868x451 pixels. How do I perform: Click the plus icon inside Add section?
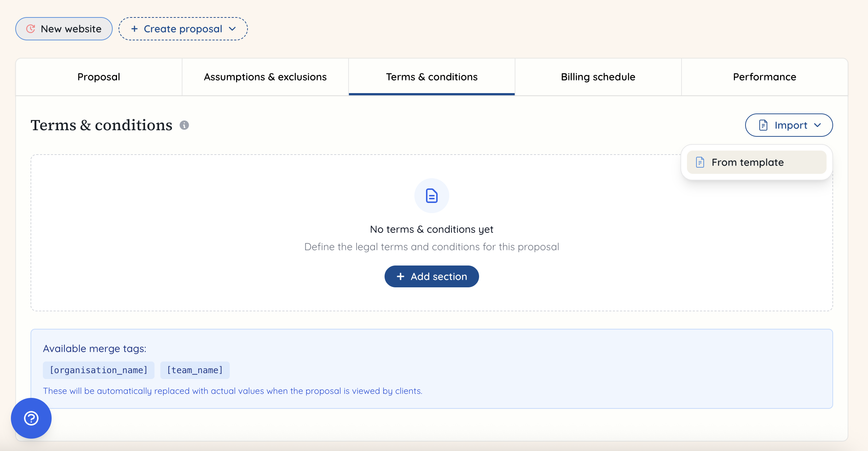click(401, 276)
